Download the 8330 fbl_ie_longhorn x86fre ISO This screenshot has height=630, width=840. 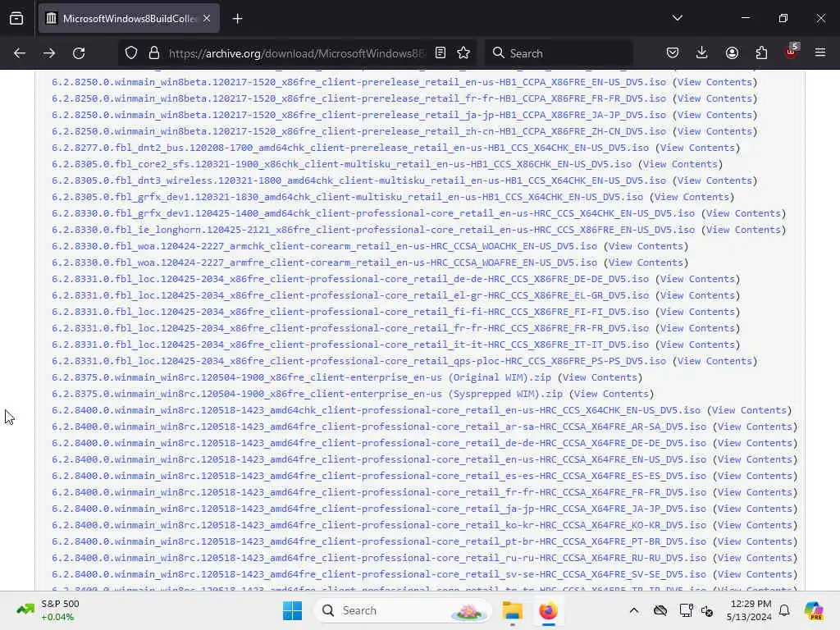(x=373, y=230)
